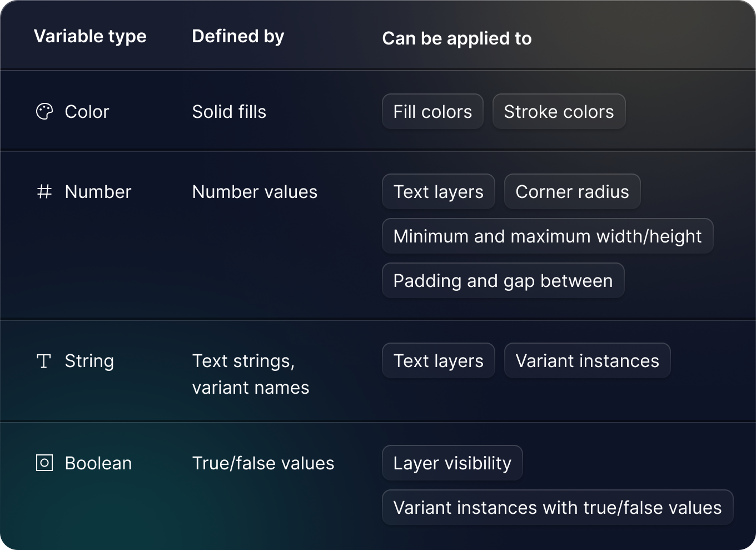The image size is (756, 550).
Task: Click the Color palette icon
Action: pyautogui.click(x=44, y=112)
